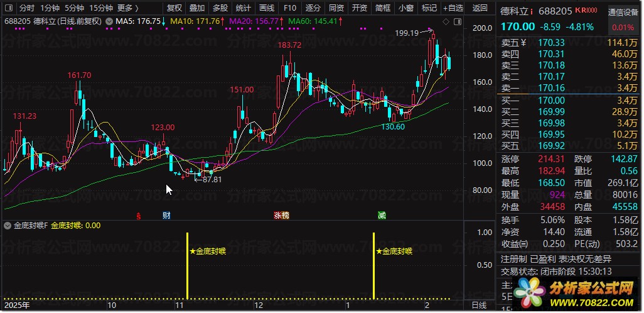The width and height of the screenshot is (644, 313).
Task: Click the 87.81 low price label
Action: tap(212, 179)
